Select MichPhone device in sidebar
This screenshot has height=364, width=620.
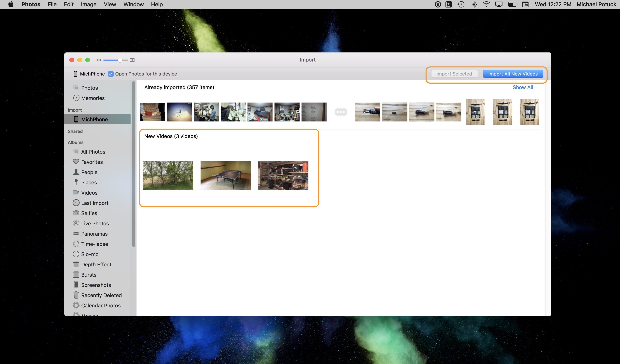(94, 119)
